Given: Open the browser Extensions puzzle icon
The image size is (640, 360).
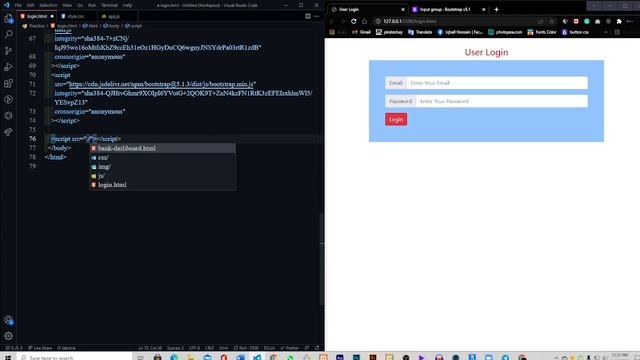Looking at the screenshot, I should pos(619,21).
